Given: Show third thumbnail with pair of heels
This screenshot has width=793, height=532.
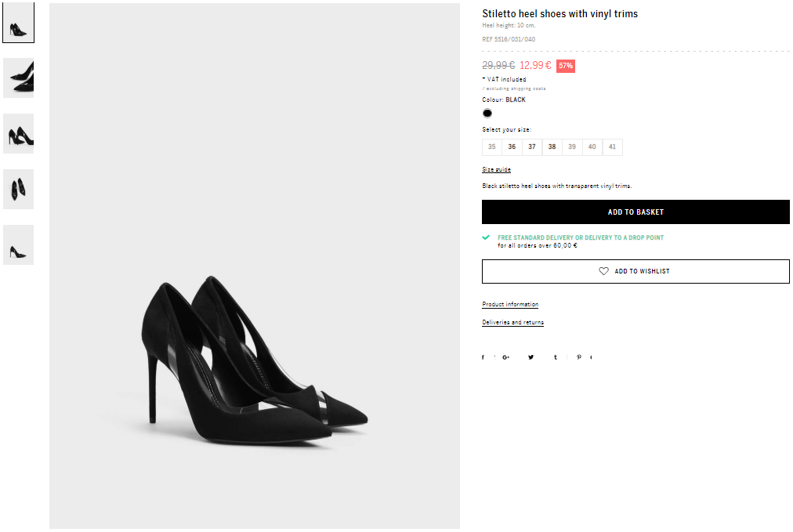Looking at the screenshot, I should pyautogui.click(x=19, y=133).
